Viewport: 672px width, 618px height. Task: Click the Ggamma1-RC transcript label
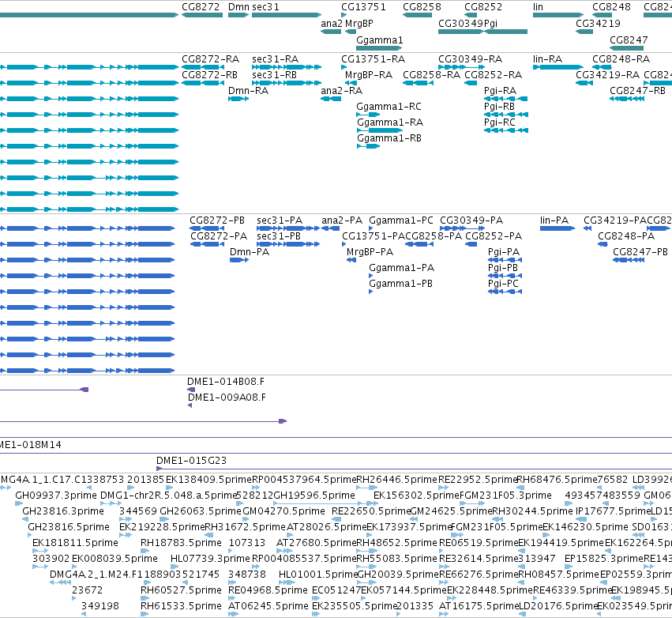pos(389,107)
